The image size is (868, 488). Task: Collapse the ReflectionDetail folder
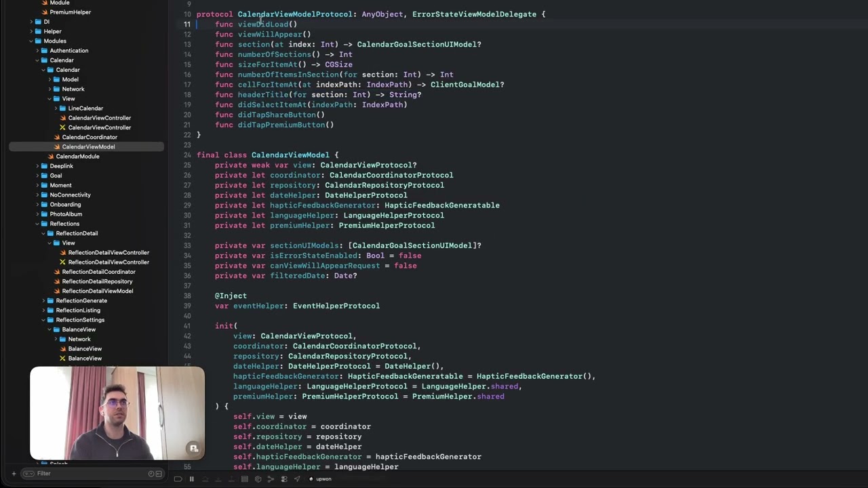tap(43, 233)
